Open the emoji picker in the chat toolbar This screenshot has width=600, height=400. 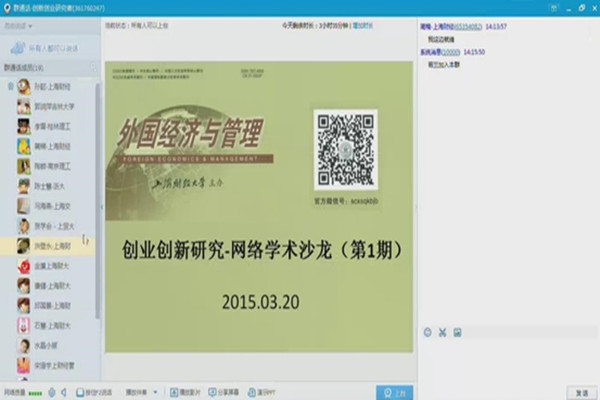(428, 332)
